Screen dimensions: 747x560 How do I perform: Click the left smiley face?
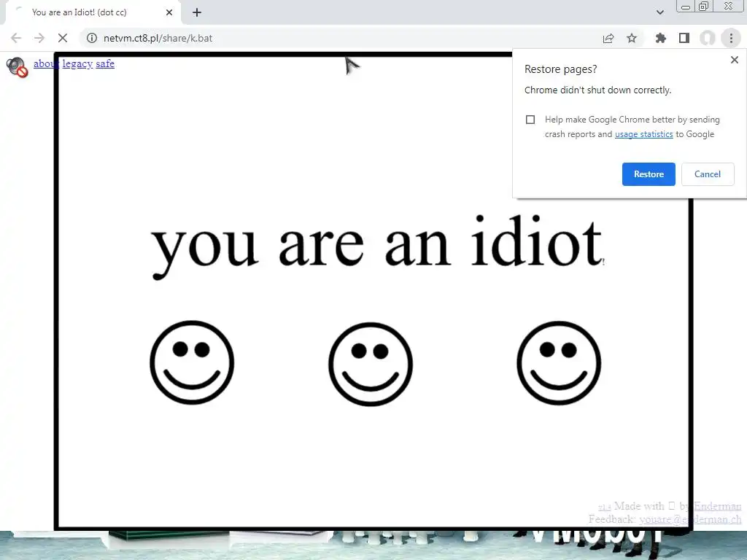click(x=192, y=363)
